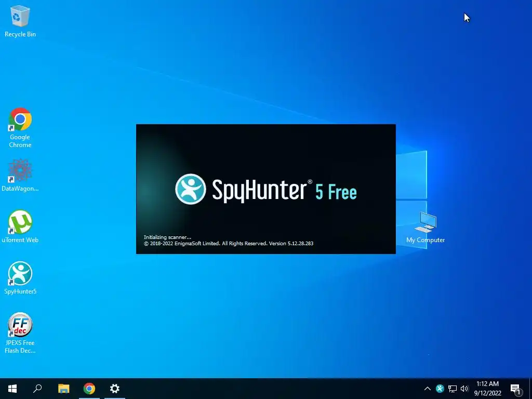Click the 'Initializing scanner...' status text
Image resolution: width=532 pixels, height=399 pixels.
coord(168,237)
